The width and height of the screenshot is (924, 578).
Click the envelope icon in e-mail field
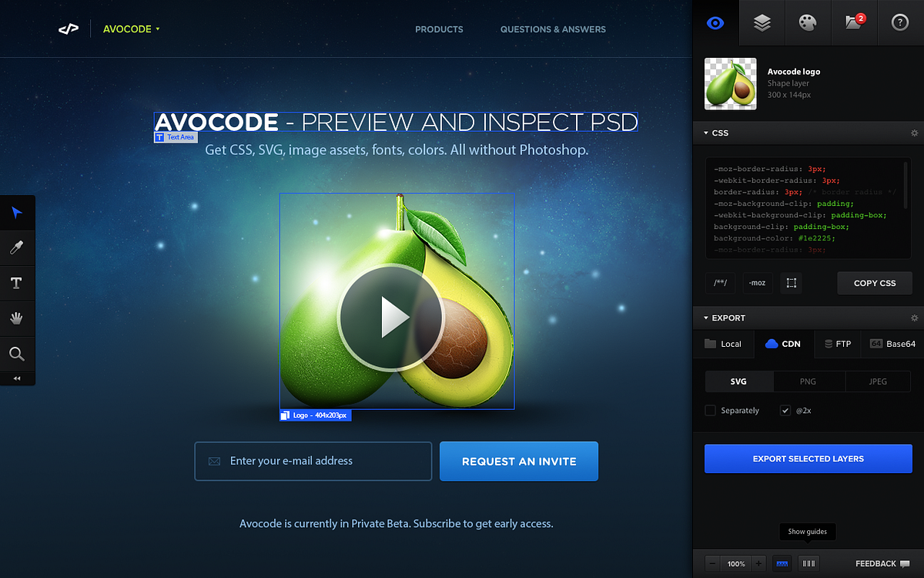click(x=214, y=461)
